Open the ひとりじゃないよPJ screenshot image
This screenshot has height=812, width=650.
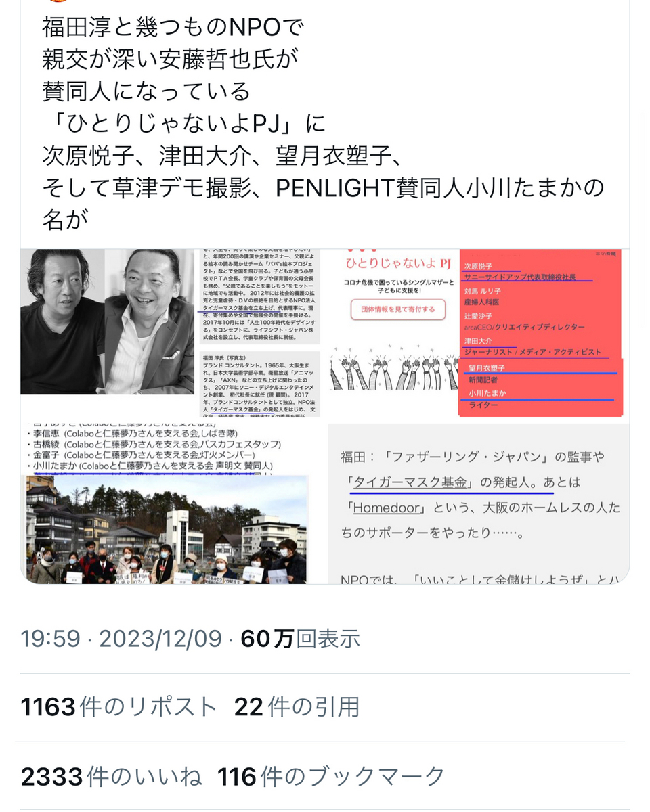[x=479, y=334]
